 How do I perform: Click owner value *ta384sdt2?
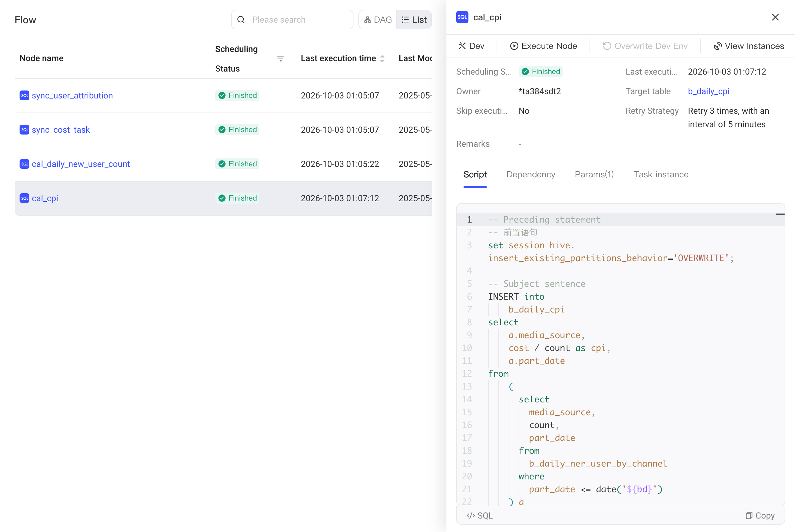pos(539,91)
